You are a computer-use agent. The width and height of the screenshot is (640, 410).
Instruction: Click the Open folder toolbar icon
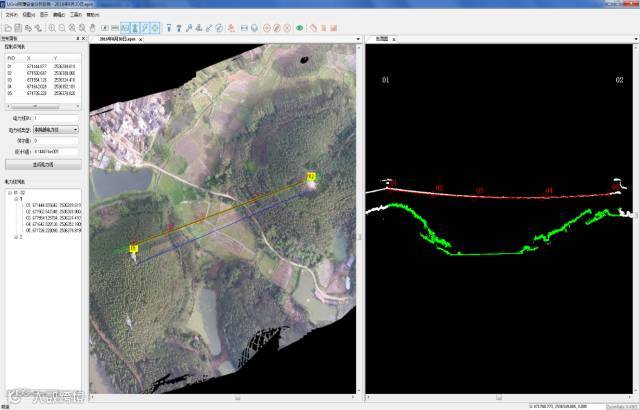pyautogui.click(x=8, y=28)
